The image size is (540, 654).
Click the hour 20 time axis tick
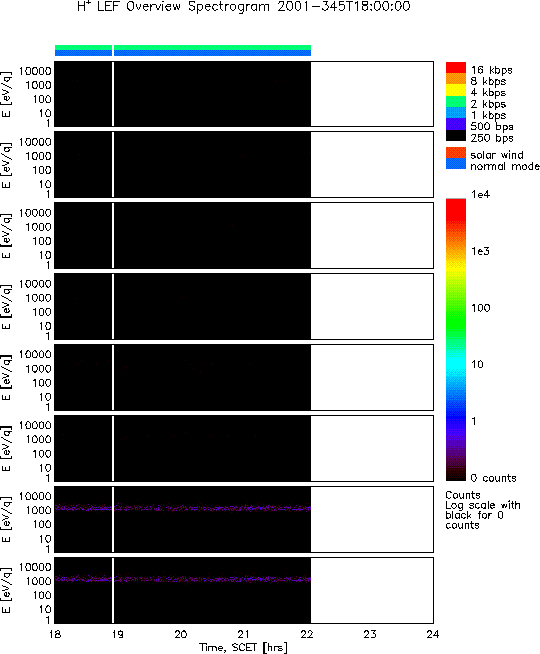pyautogui.click(x=181, y=634)
